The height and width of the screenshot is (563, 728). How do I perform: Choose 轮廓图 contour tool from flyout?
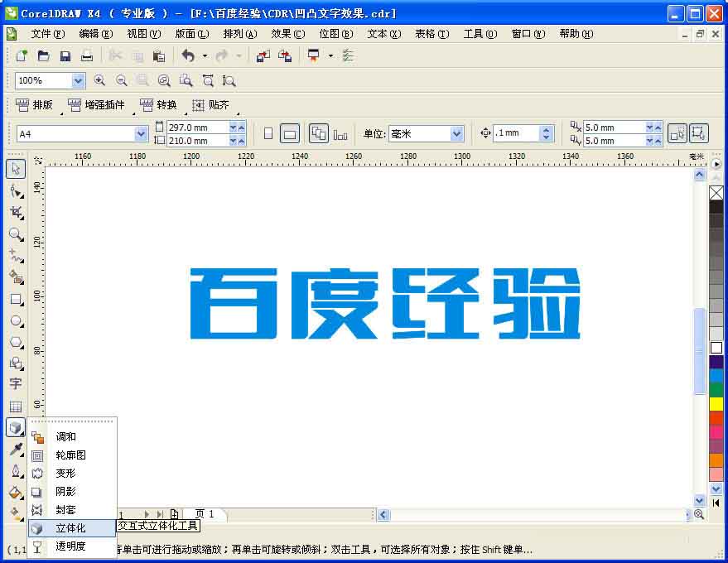click(x=72, y=455)
